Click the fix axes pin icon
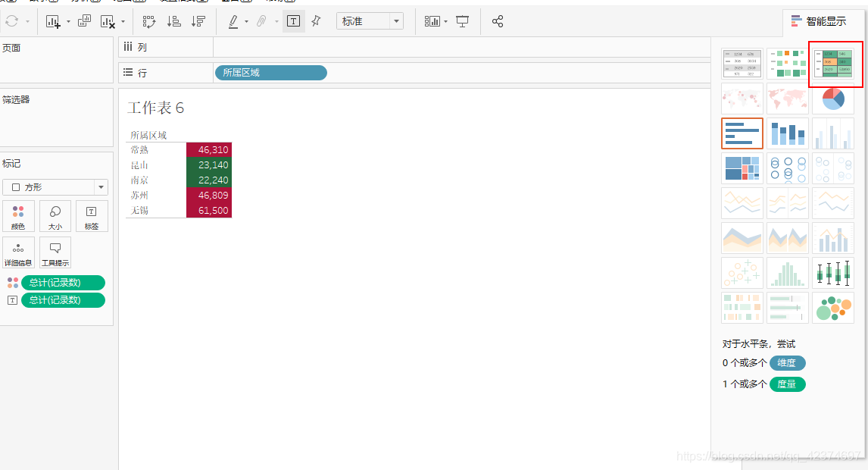 316,21
